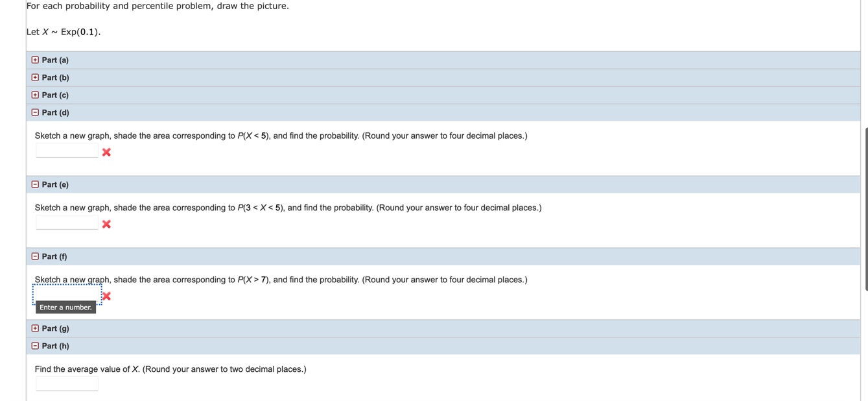
Task: Click the answer box for P(3 < X < 5)
Action: 67,222
